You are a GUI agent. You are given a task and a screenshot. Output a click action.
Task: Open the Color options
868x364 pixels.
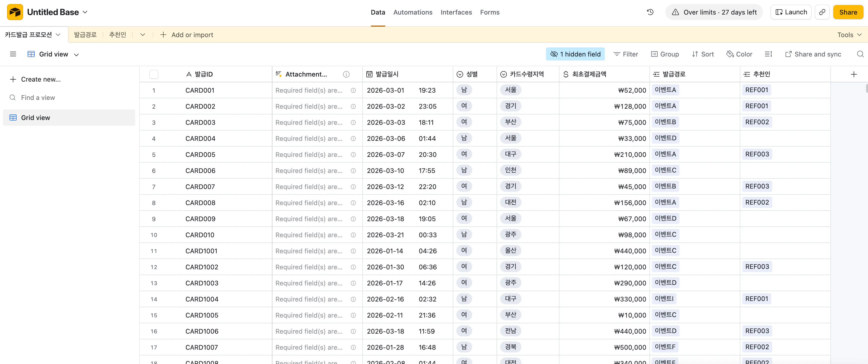click(739, 54)
